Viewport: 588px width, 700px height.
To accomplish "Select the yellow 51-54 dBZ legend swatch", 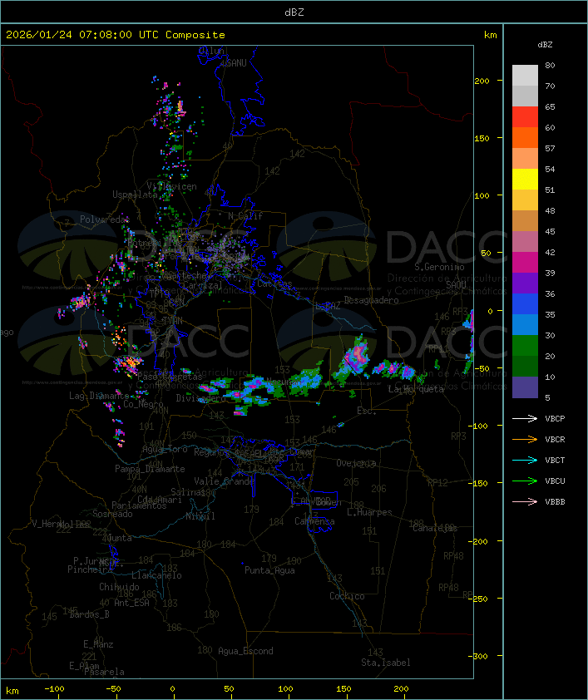I will (525, 180).
